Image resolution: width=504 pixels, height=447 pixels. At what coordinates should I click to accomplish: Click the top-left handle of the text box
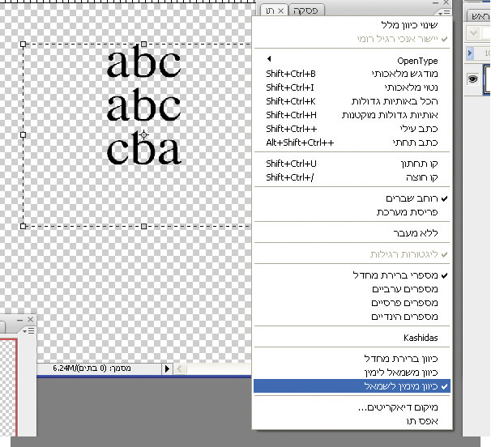click(x=23, y=45)
